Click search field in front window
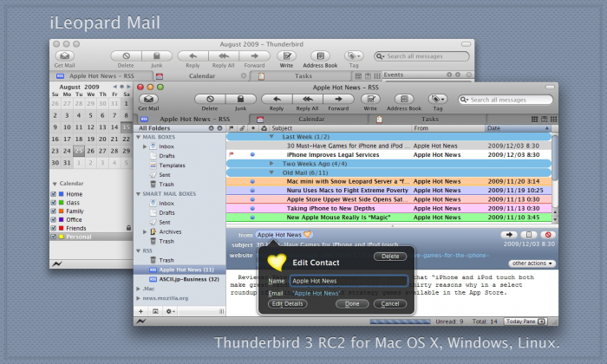Image resolution: width=607 pixels, height=364 pixels. 506,100
